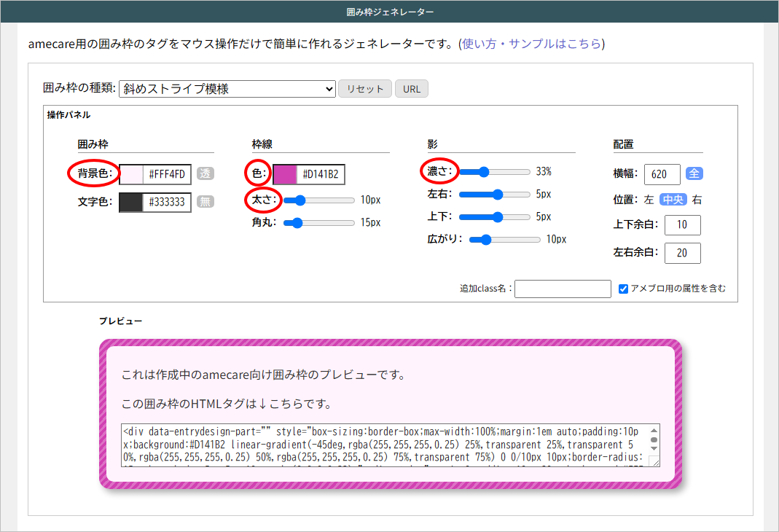Click the textarea scroll down arrow
Screen dimensions: 779x532
coord(654,449)
